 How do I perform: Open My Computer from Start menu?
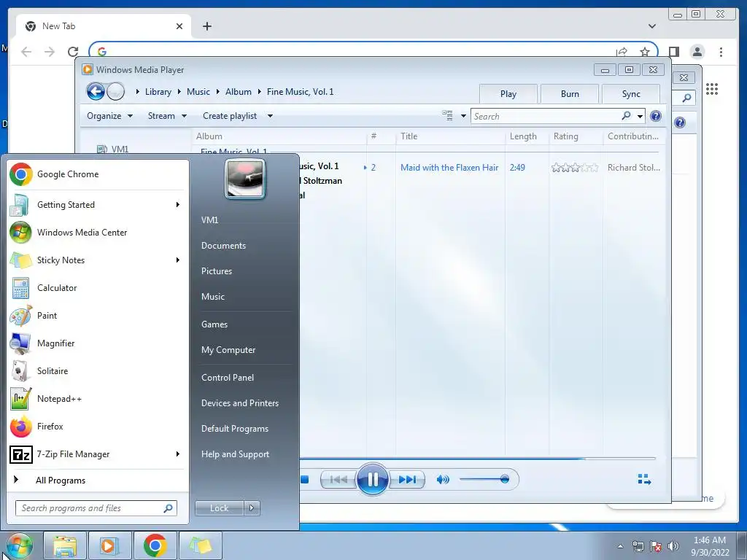pyautogui.click(x=228, y=350)
